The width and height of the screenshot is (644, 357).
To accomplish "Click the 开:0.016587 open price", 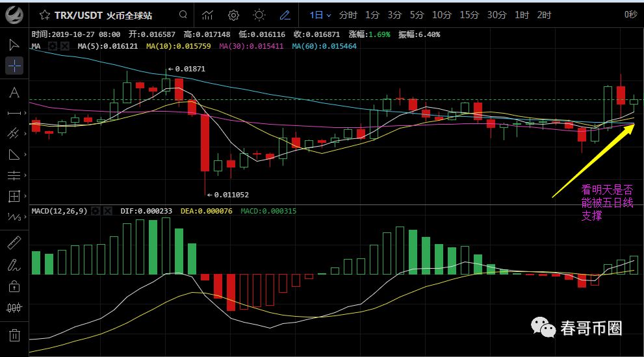I will point(151,34).
